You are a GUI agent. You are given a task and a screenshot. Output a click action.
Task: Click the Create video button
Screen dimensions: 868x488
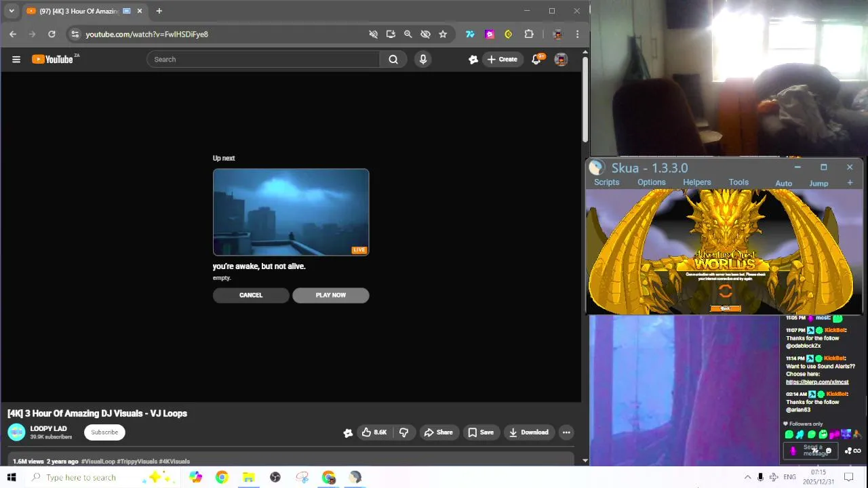tap(502, 59)
